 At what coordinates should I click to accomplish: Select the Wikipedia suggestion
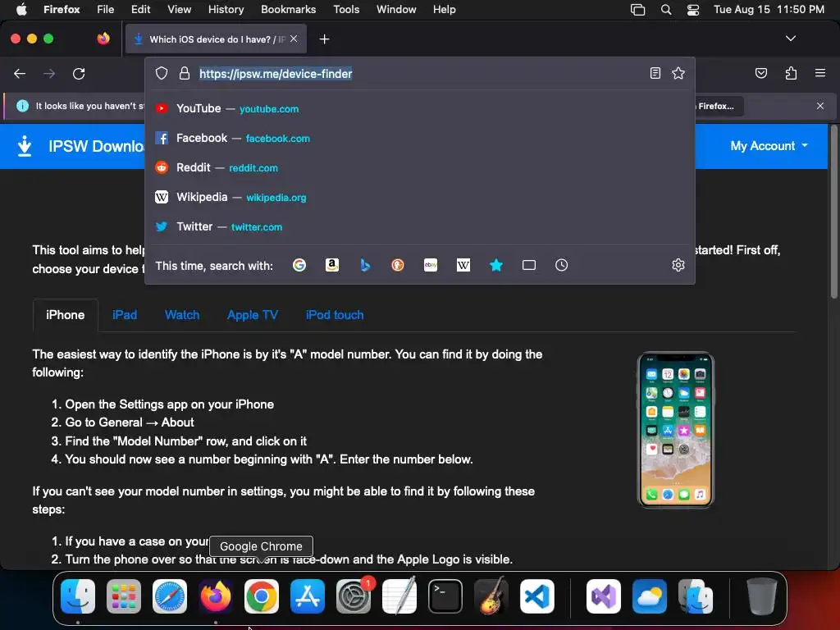[420, 197]
